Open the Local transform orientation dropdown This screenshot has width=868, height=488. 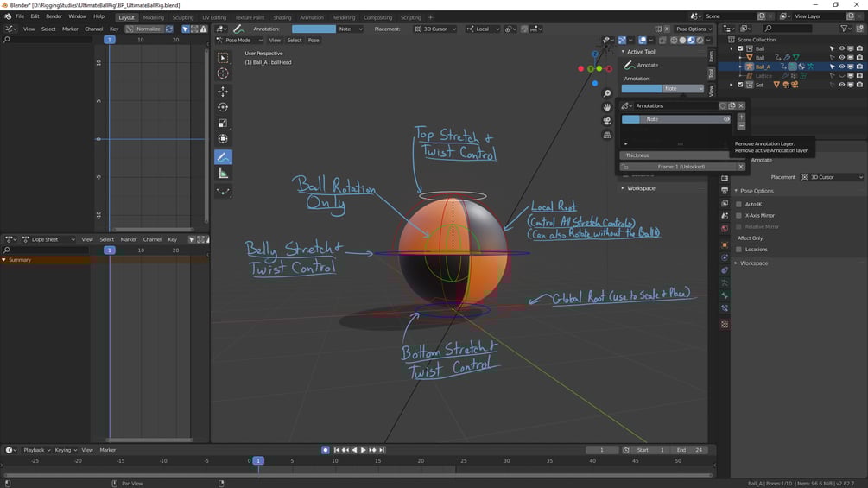[483, 29]
